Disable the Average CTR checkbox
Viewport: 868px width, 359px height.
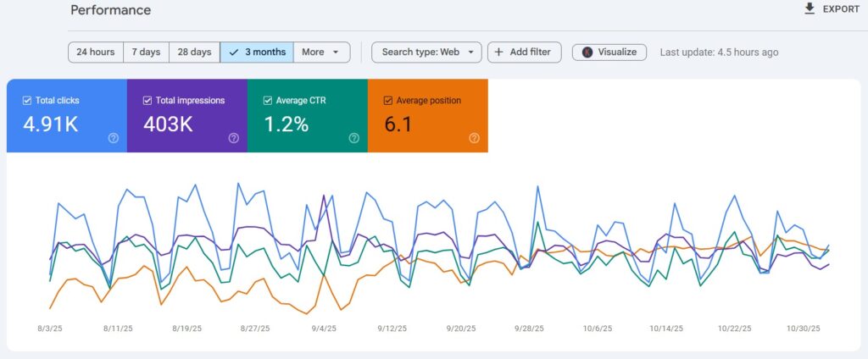(x=269, y=101)
